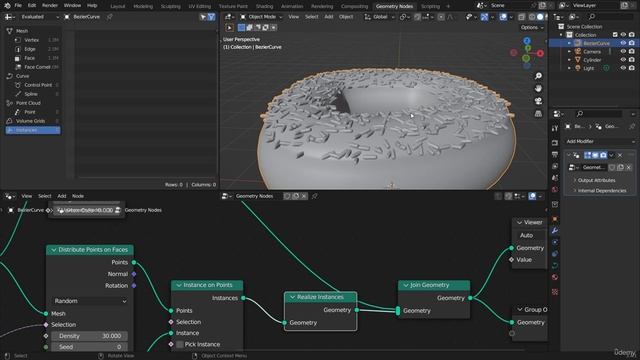Click the Auto option in Viewer node
This screenshot has height=360, width=640.
pyautogui.click(x=530, y=236)
